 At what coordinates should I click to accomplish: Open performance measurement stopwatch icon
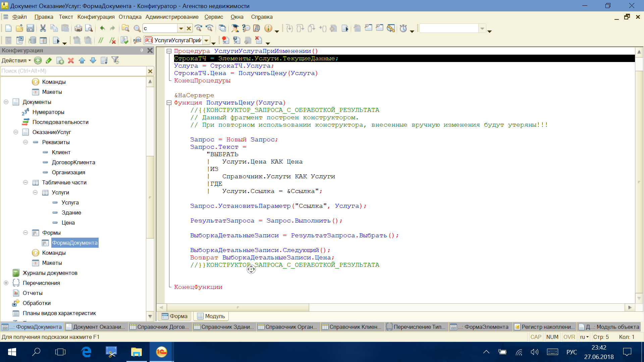coord(403,28)
